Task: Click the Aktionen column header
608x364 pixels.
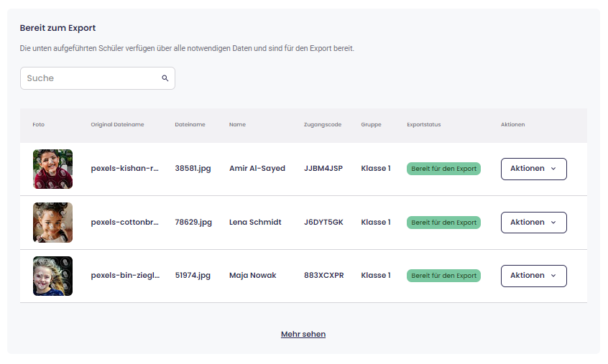Action: tap(512, 125)
